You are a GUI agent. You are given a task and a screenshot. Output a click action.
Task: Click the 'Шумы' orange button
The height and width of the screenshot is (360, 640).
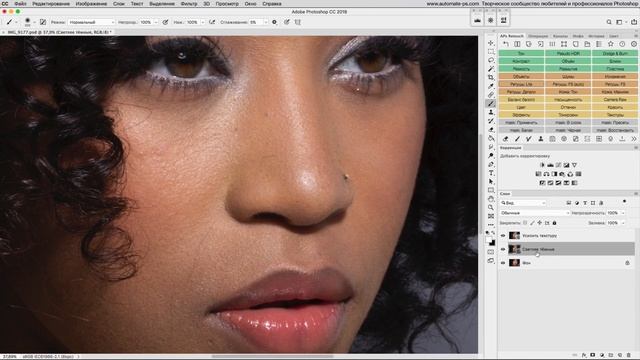568,76
